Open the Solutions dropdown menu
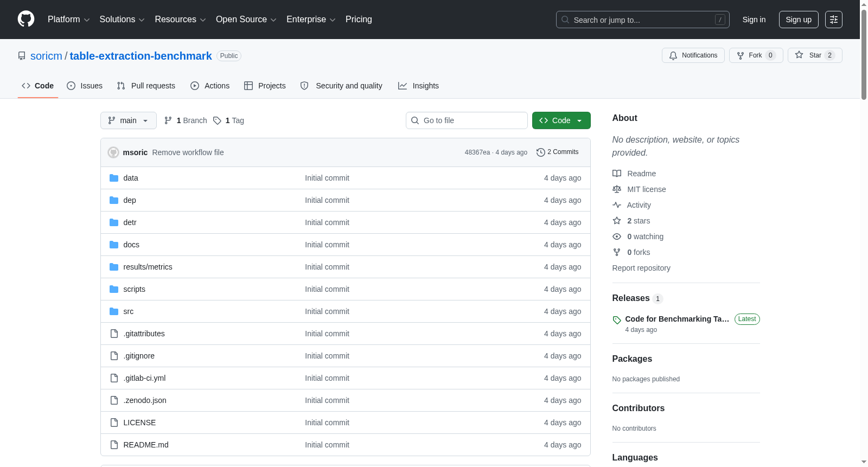This screenshot has width=868, height=467. (x=122, y=20)
